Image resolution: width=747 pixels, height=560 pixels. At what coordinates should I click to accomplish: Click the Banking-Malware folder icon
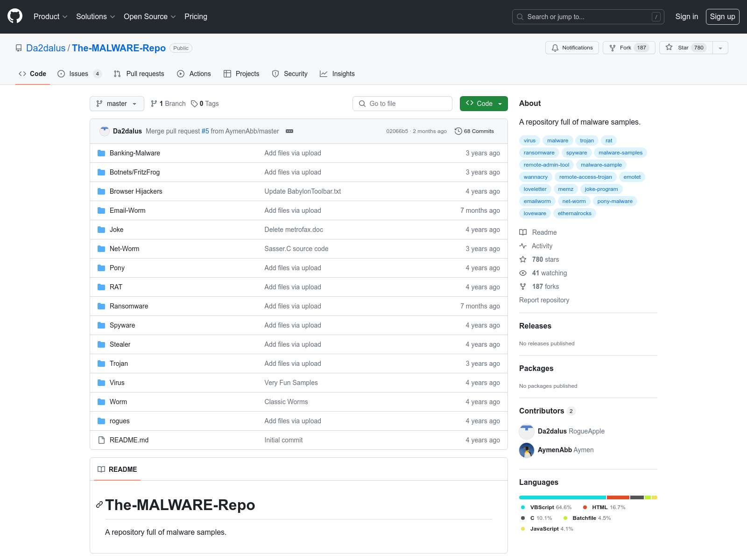coord(101,153)
